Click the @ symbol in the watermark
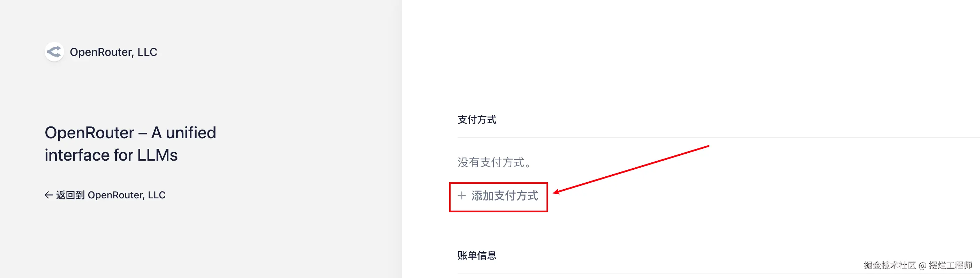Viewport: 980px width, 278px height. tap(922, 265)
